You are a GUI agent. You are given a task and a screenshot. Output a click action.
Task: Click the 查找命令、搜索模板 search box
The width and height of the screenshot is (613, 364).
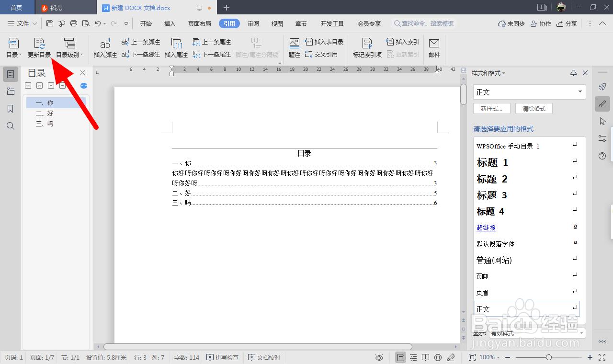click(x=424, y=23)
